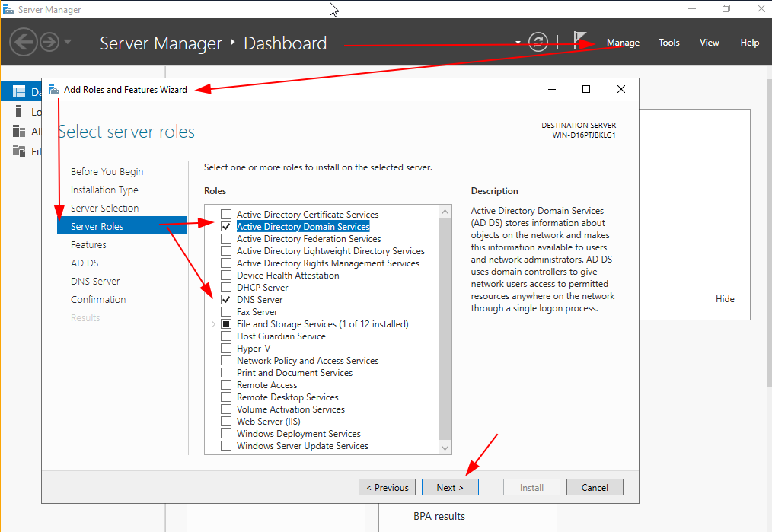Click the roles list scroll up arrow
Screen dimensions: 772x532
[445, 212]
